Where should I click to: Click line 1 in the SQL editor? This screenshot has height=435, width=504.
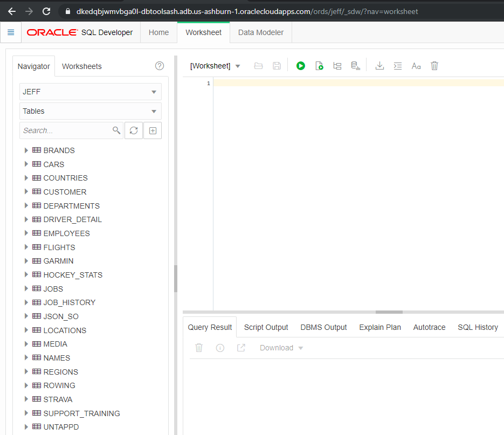(x=358, y=83)
